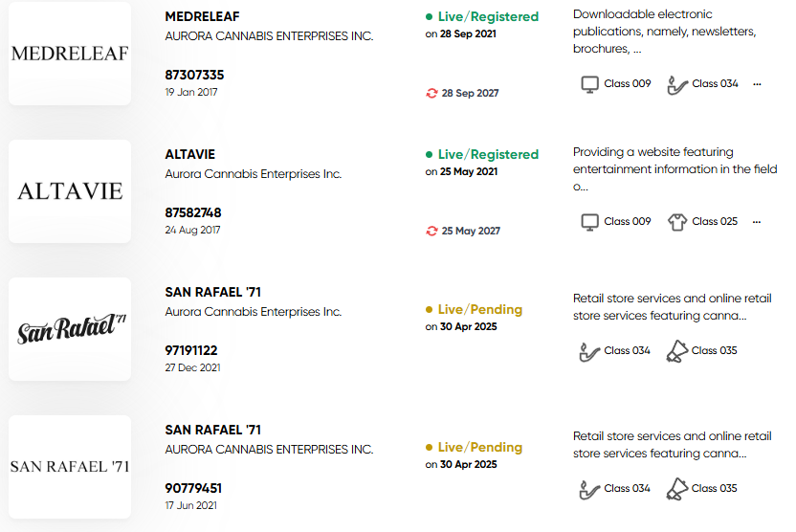Open the ALTAVIE trademark title link

(189, 154)
